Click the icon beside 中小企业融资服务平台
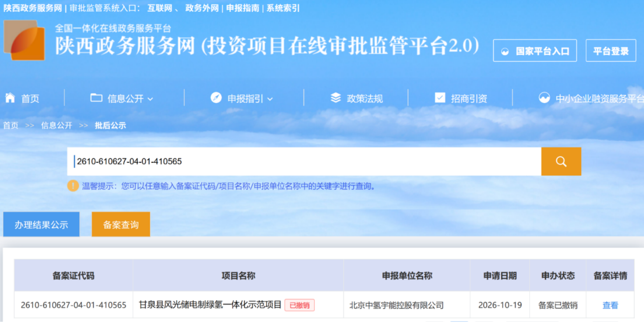The image size is (644, 336). tap(544, 98)
